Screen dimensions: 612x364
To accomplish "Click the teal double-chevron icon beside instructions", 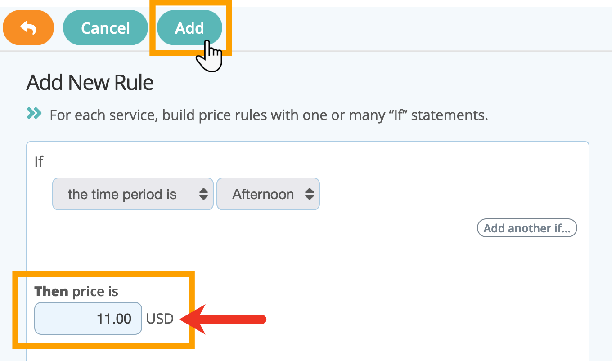I will click(x=34, y=114).
